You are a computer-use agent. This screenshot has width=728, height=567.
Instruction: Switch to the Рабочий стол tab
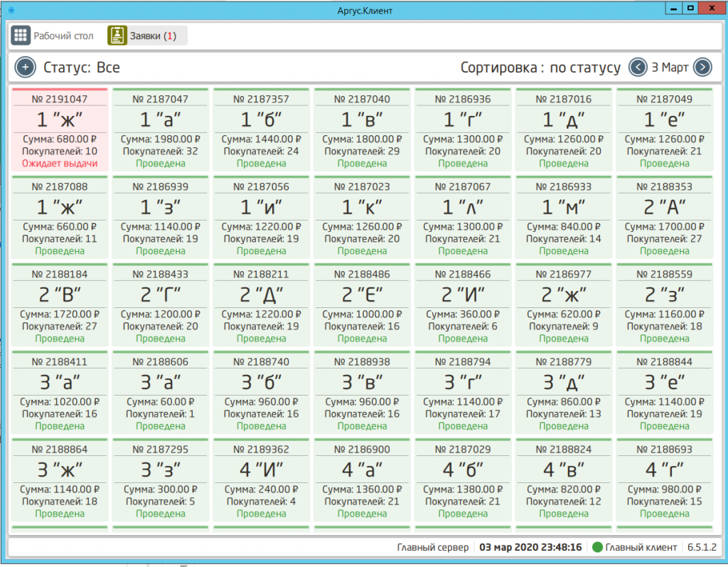pos(63,36)
